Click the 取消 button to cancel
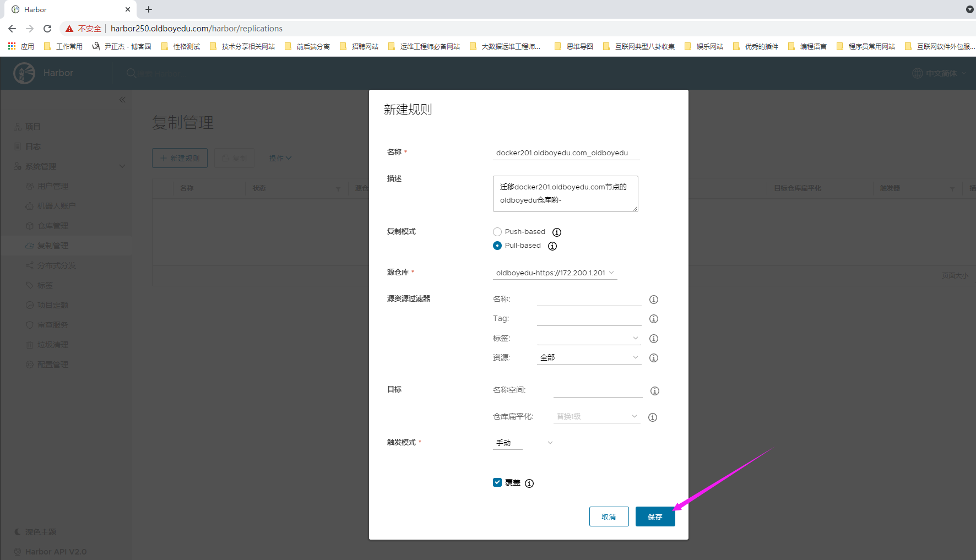This screenshot has height=560, width=976. click(x=609, y=516)
